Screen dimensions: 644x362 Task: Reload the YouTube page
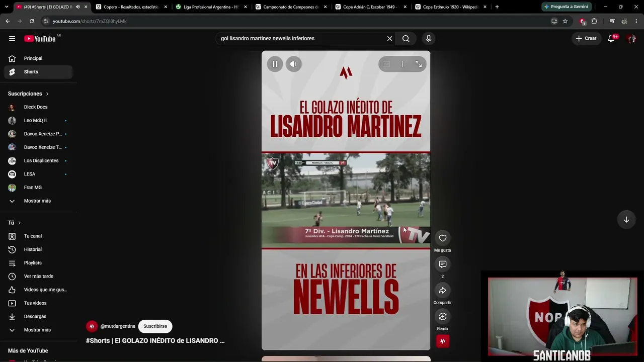32,21
